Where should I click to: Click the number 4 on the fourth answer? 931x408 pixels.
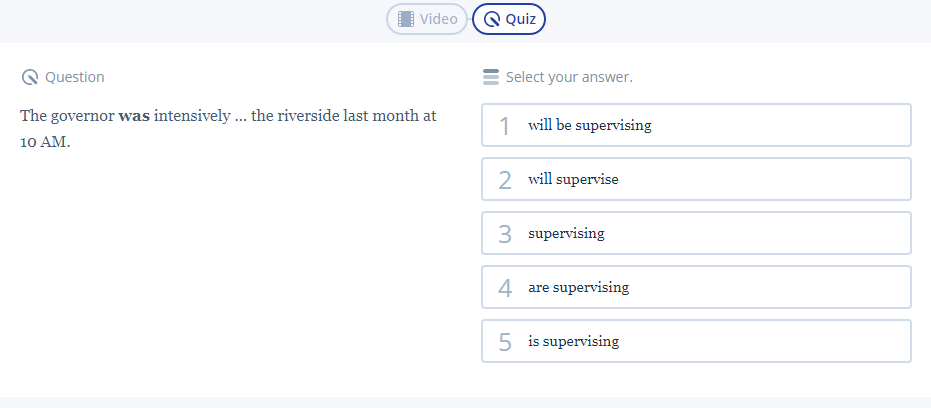click(505, 288)
